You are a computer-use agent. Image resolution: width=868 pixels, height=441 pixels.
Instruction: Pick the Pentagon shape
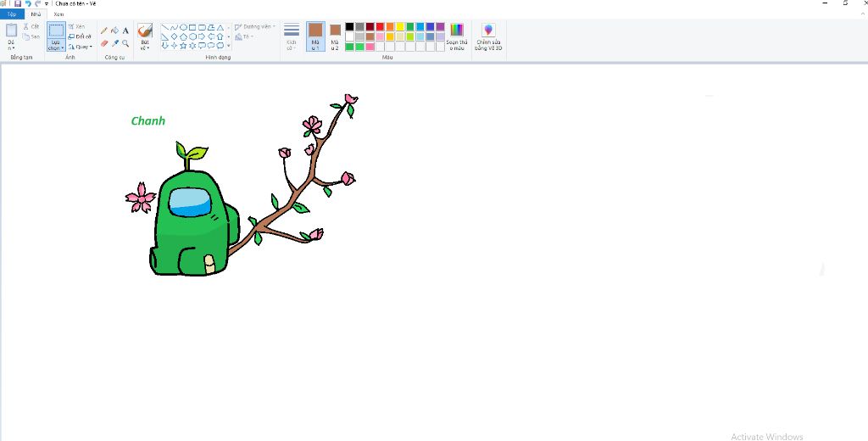pos(183,36)
